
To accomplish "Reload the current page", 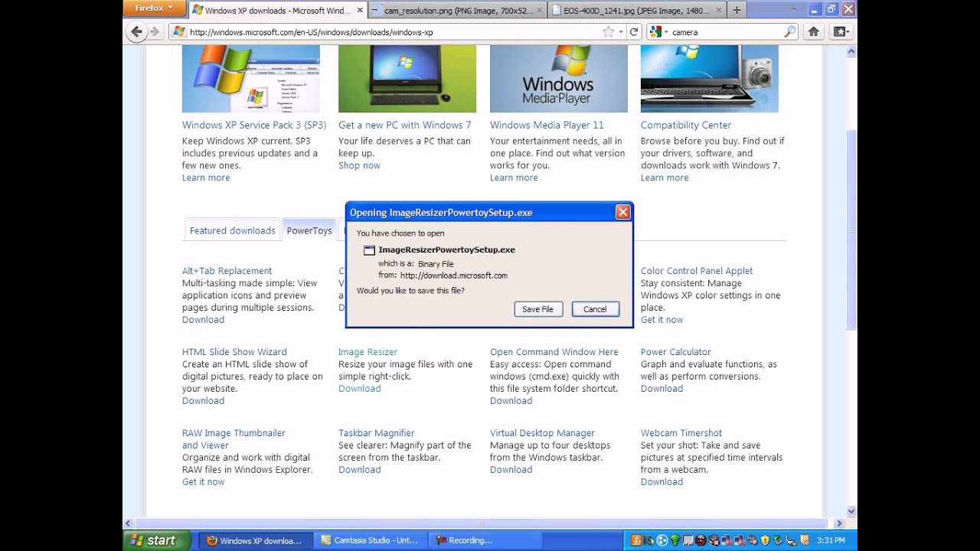I will pos(634,32).
